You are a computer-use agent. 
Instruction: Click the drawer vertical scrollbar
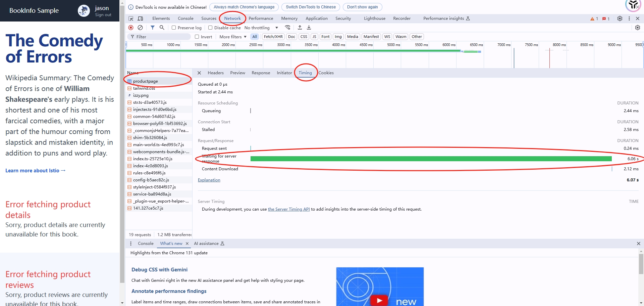(x=641, y=264)
